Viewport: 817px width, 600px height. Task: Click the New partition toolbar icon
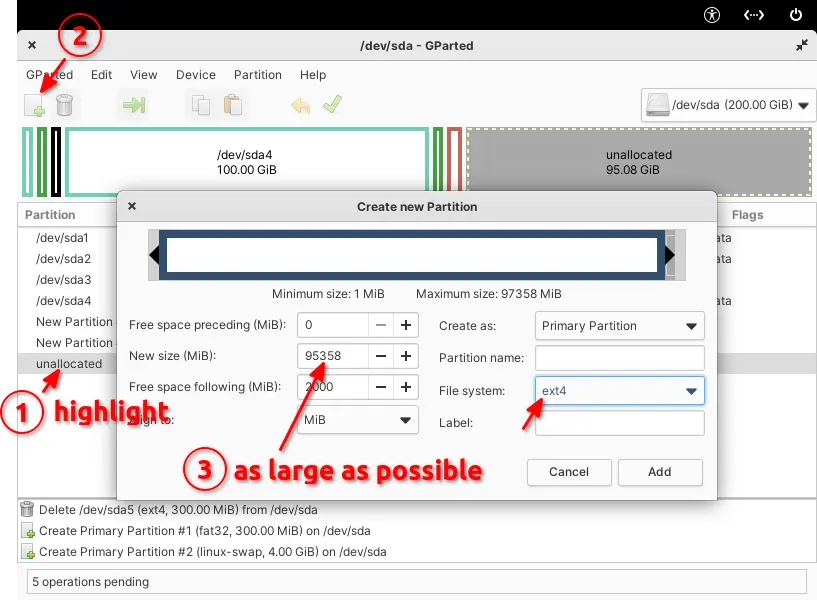35,105
